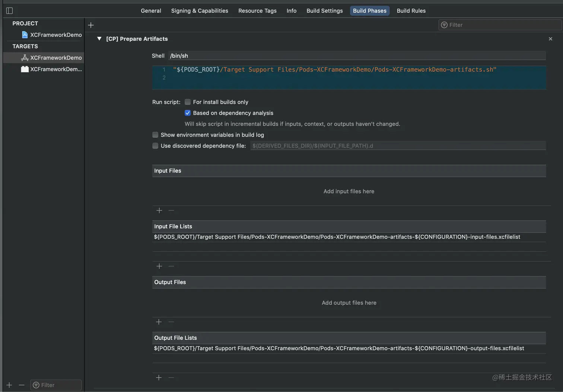Click the filter icon in build phases search
Screen dimensions: 563x392
444,25
